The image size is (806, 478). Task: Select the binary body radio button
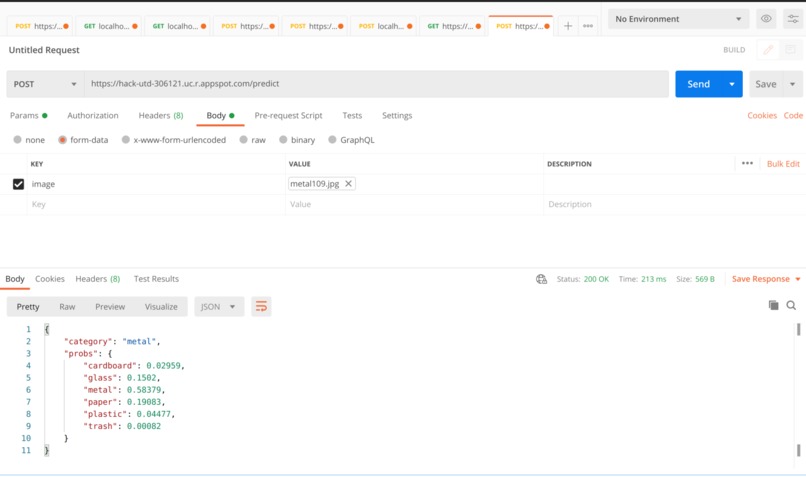click(283, 140)
